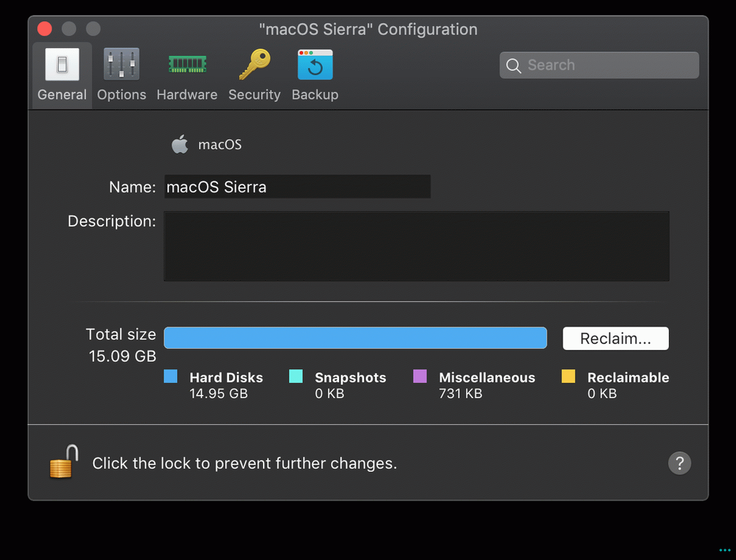Click the yellow Reclaimable swatch
736x560 pixels.
click(568, 376)
